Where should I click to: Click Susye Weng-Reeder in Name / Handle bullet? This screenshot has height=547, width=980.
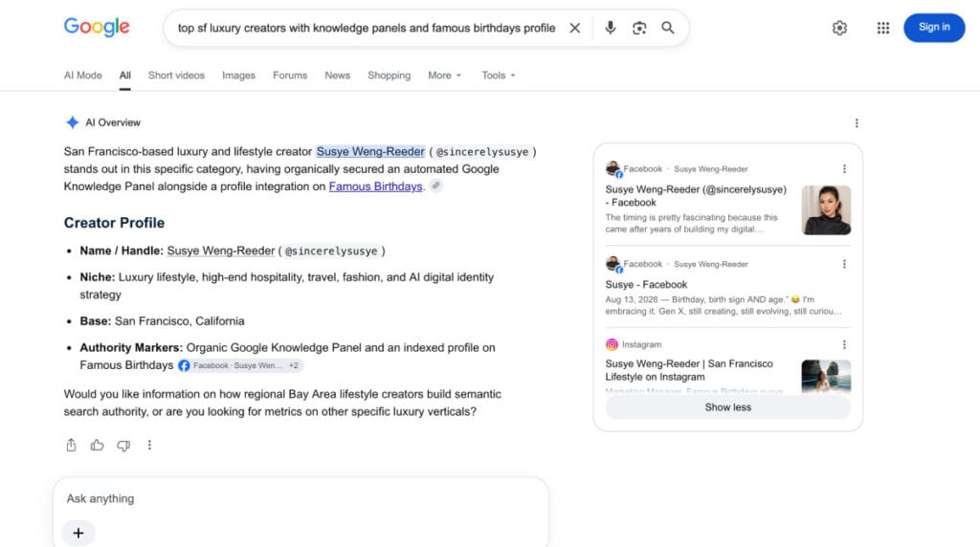tap(221, 251)
